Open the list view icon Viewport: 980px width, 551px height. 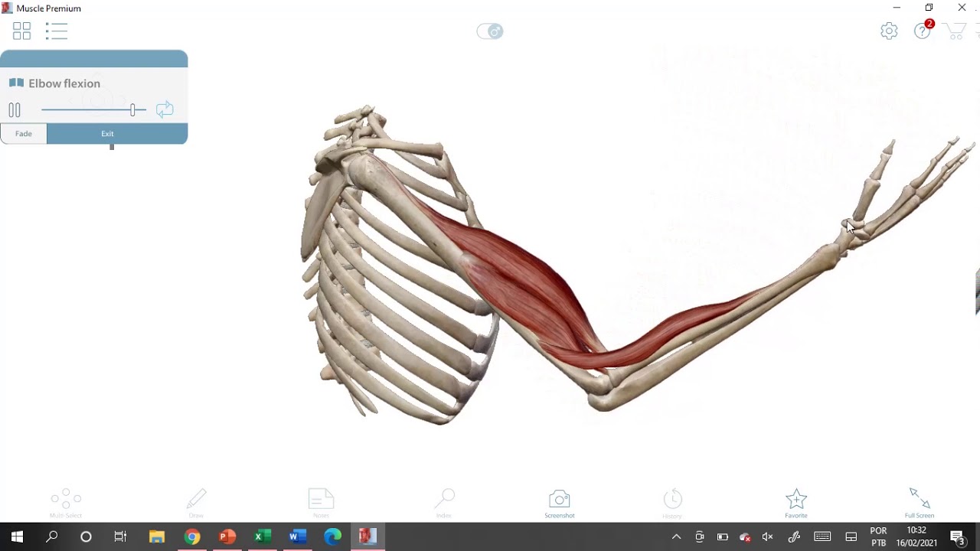click(57, 31)
